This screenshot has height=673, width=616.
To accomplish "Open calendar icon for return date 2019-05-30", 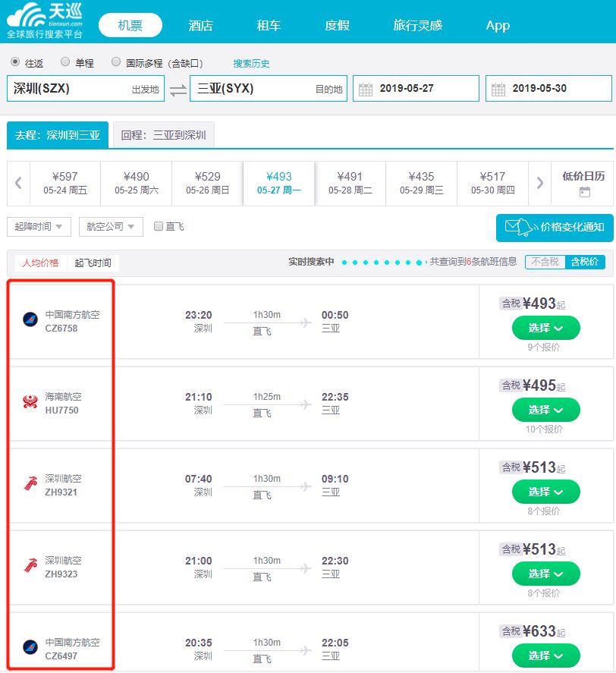I will tap(498, 90).
